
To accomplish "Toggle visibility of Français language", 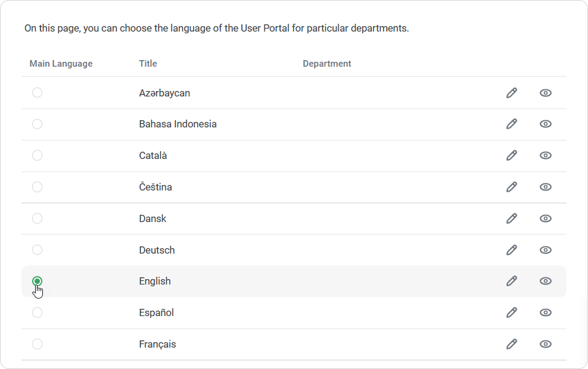I will (x=545, y=344).
